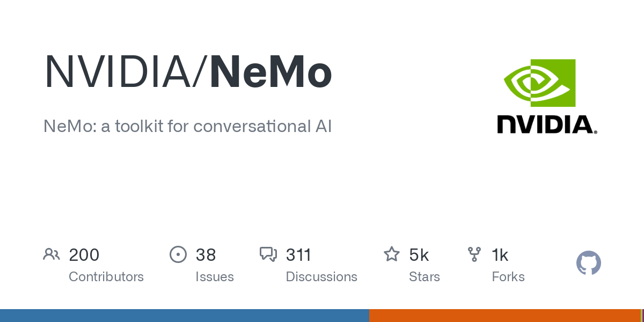Click the NVIDIA eye logo

(539, 83)
